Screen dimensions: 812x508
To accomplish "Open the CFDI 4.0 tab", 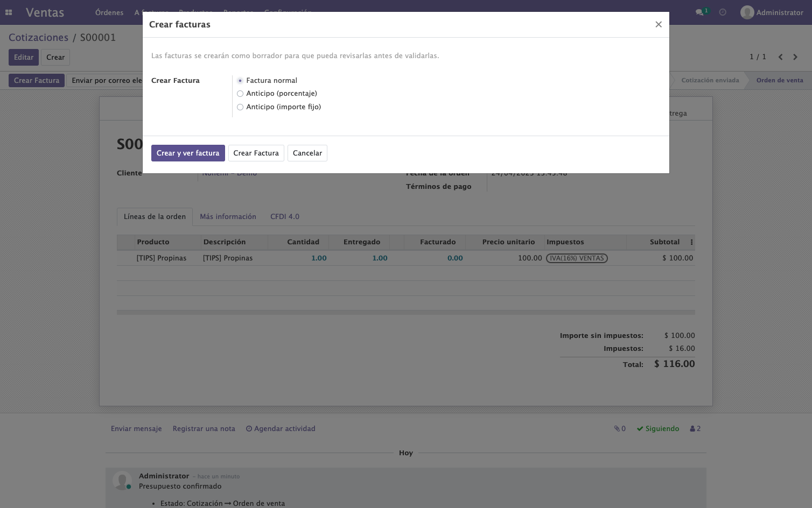I will click(x=285, y=217).
